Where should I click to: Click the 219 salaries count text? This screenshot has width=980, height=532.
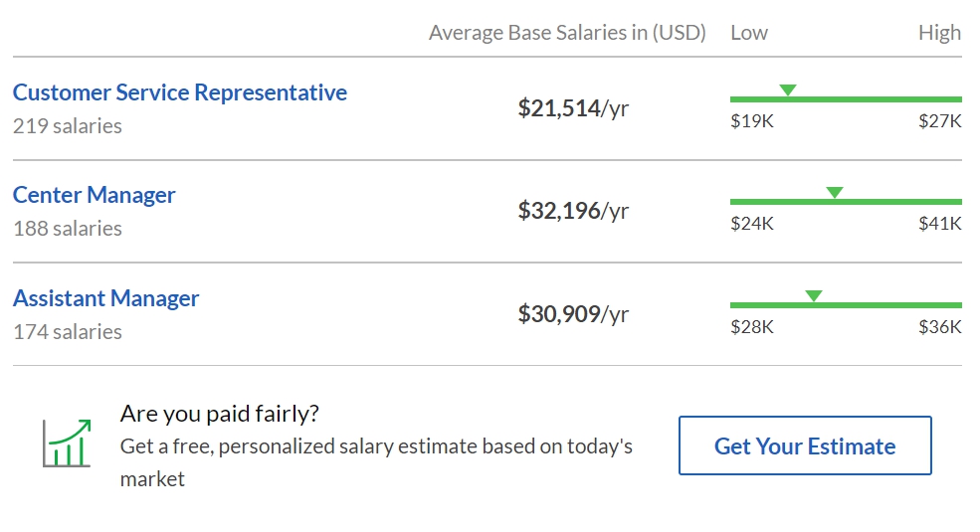[68, 126]
